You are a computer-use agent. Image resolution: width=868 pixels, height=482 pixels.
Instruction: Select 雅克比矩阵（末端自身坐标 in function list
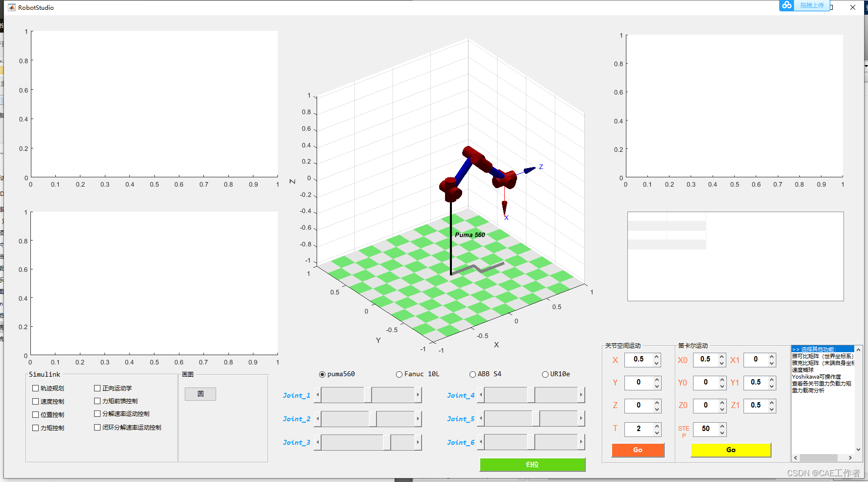coord(823,363)
